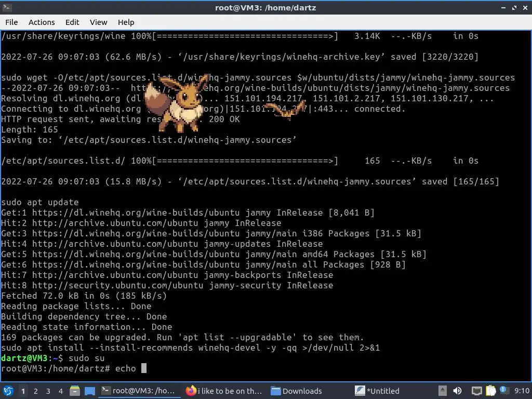
Task: Click the winehq-archive.key saved line
Action: tap(240, 57)
